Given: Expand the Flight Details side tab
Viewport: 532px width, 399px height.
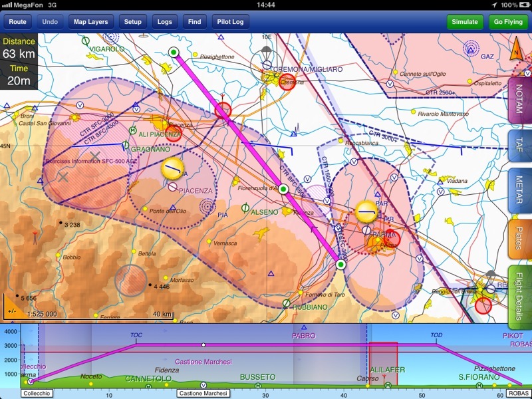Looking at the screenshot, I should point(519,293).
